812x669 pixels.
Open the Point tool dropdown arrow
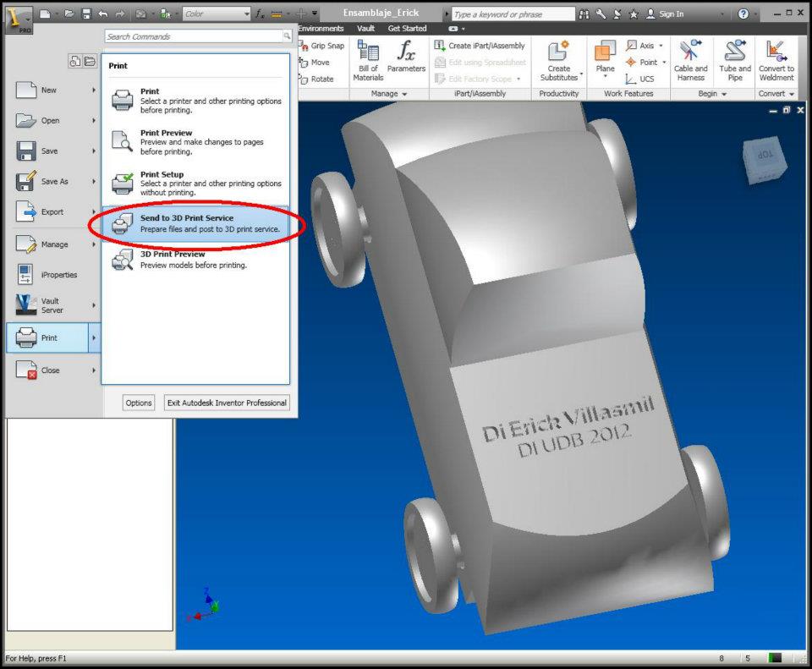click(x=664, y=62)
